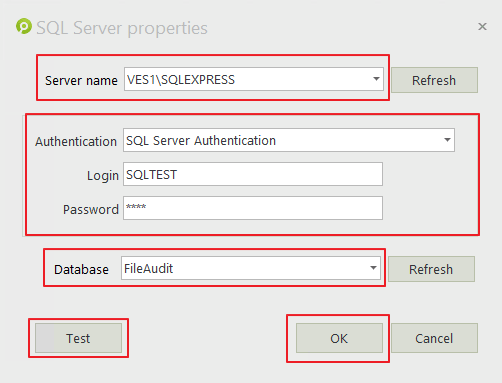Viewport: 502px width, 383px height.
Task: Open the Server name dropdown arrow
Action: click(376, 79)
